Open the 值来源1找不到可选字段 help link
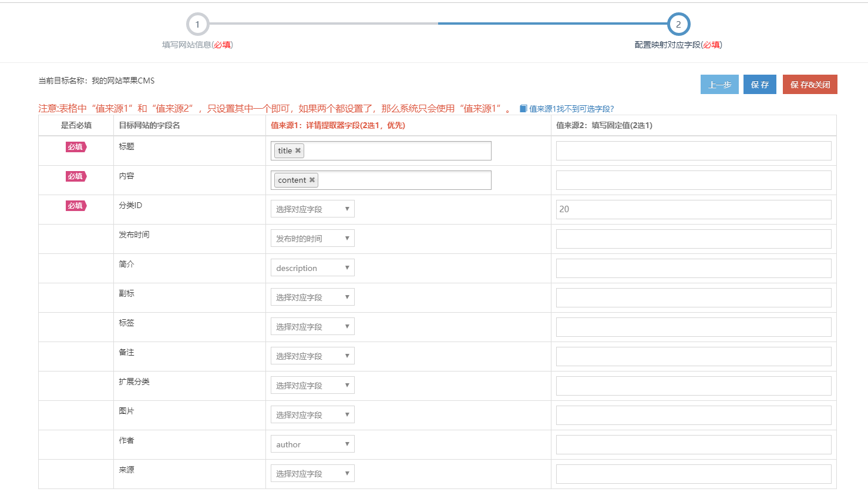 (x=571, y=109)
